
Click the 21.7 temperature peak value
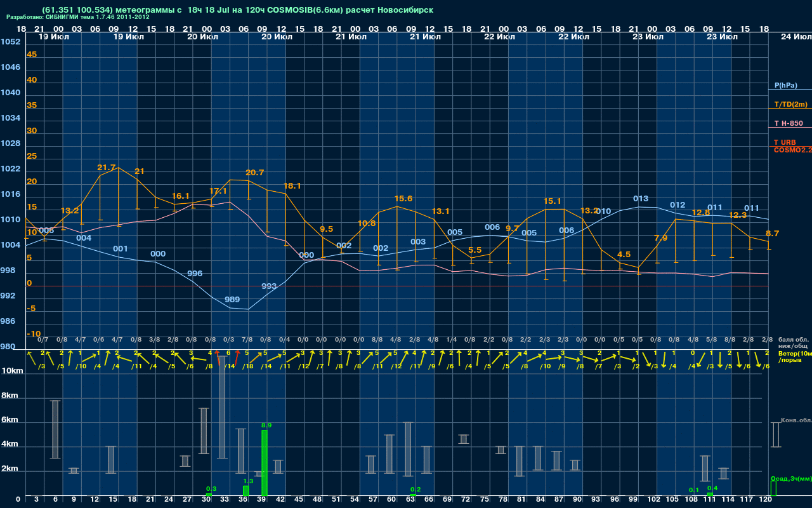(x=107, y=168)
